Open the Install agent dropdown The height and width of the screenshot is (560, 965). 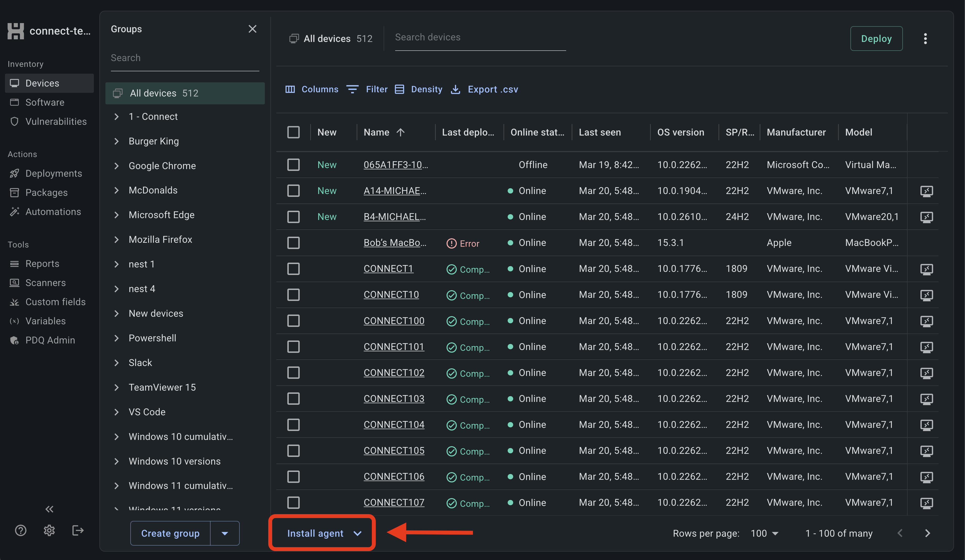point(324,533)
